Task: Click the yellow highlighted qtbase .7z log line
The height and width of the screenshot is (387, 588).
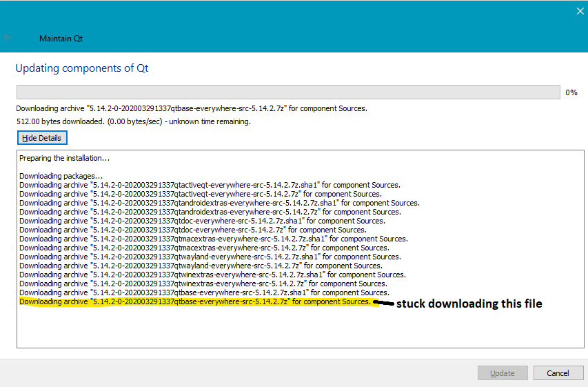Action: point(194,301)
